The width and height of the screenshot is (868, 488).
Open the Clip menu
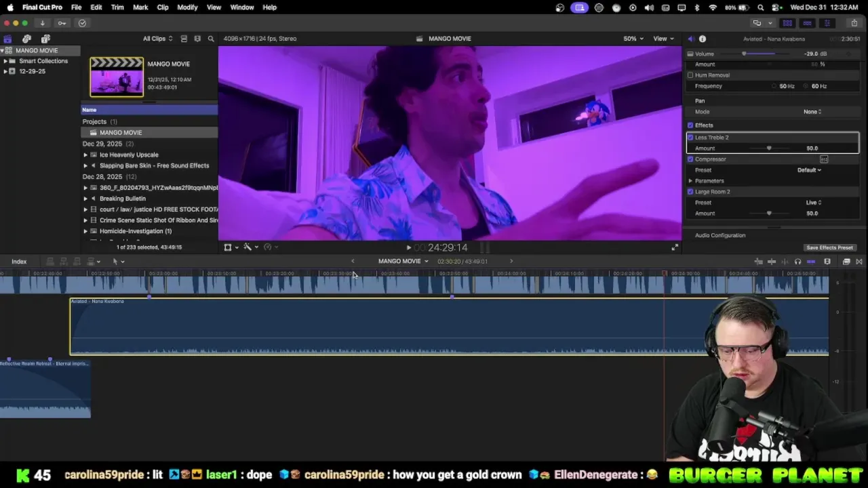pos(163,7)
